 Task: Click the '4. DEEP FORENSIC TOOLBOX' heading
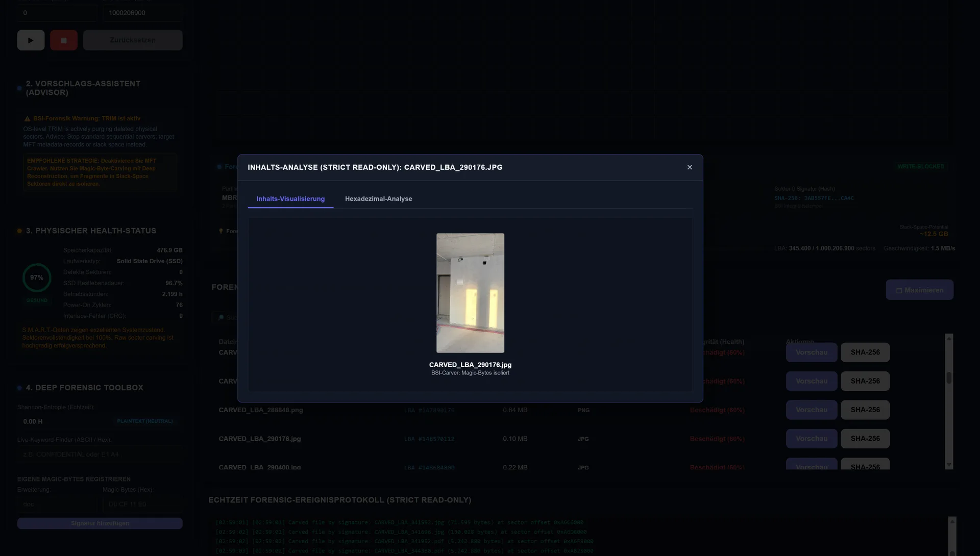pyautogui.click(x=85, y=388)
